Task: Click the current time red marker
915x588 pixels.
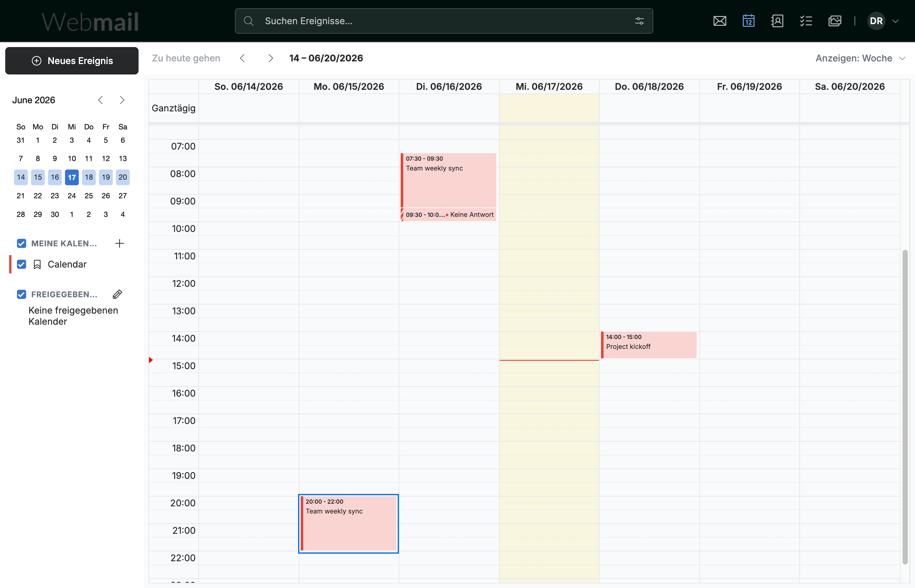Action: (151, 360)
